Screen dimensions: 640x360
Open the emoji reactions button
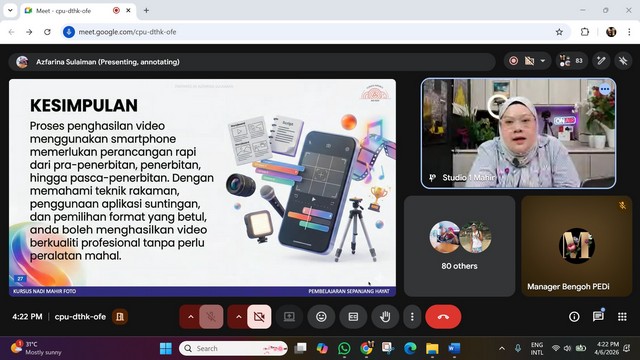322,317
